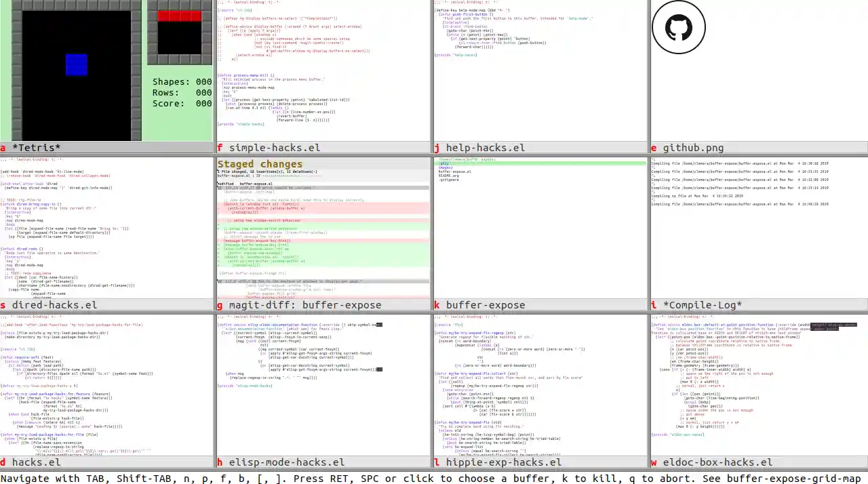Click the "f" badge beside simple-hacks.el
Screen dimensions: 868x484
(x=220, y=148)
